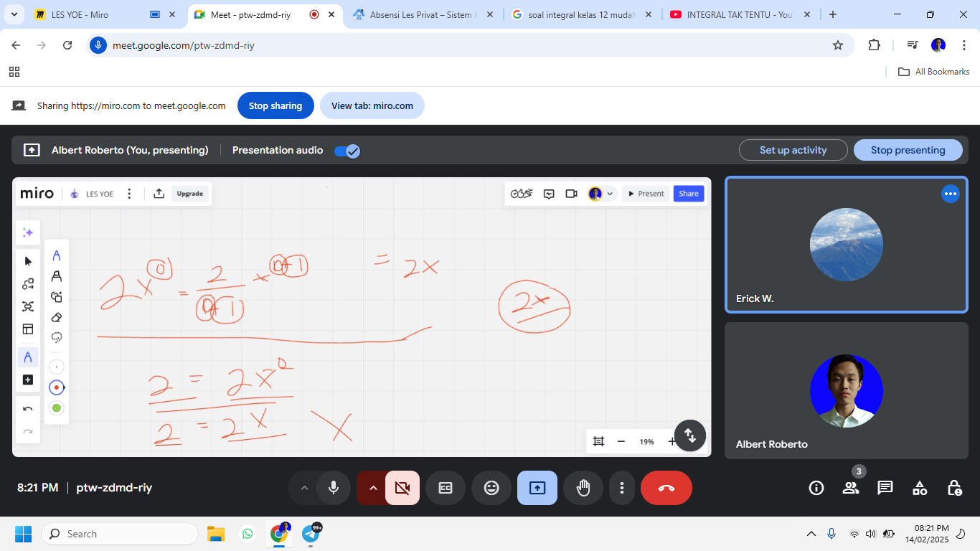
Task: Open WhatsApp from Windows taskbar
Action: tap(248, 534)
